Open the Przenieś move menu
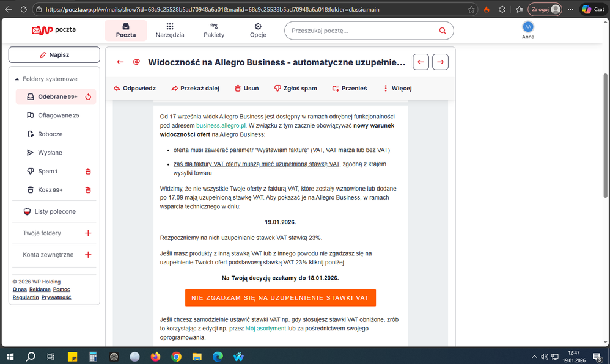The image size is (610, 364). click(x=350, y=88)
